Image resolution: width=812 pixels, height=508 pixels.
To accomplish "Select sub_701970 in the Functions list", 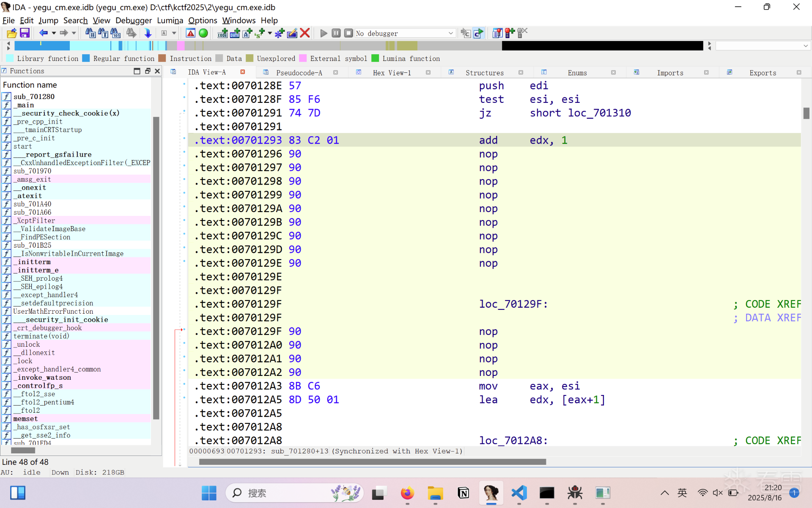I will point(32,171).
